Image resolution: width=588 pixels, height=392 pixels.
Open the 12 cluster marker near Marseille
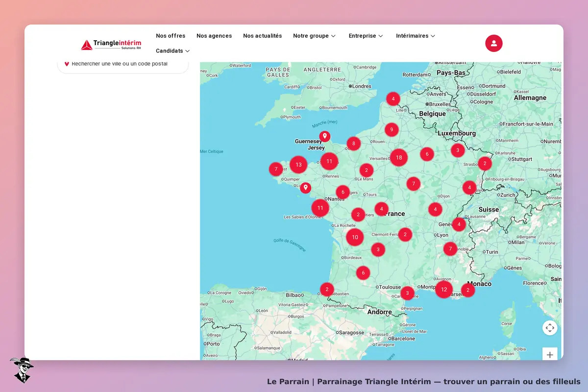444,289
